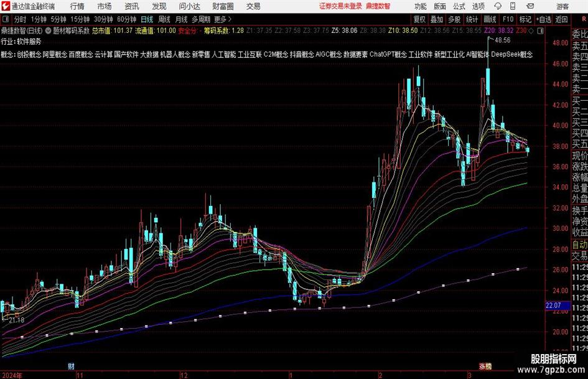Click the 涨榜 marker on the timeline
The height and width of the screenshot is (379, 588).
[x=485, y=366]
